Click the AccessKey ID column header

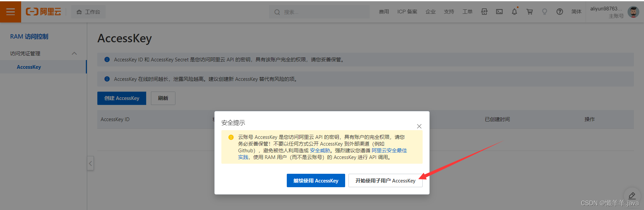point(115,119)
